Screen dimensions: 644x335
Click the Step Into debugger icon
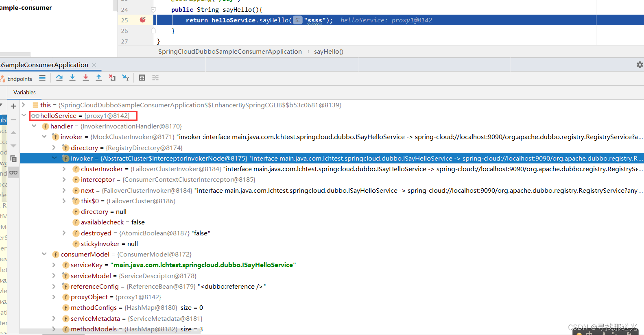[72, 78]
